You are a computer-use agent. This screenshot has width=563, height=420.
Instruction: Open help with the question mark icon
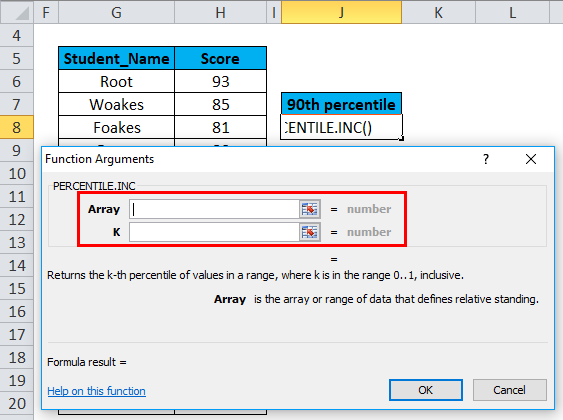(x=486, y=159)
